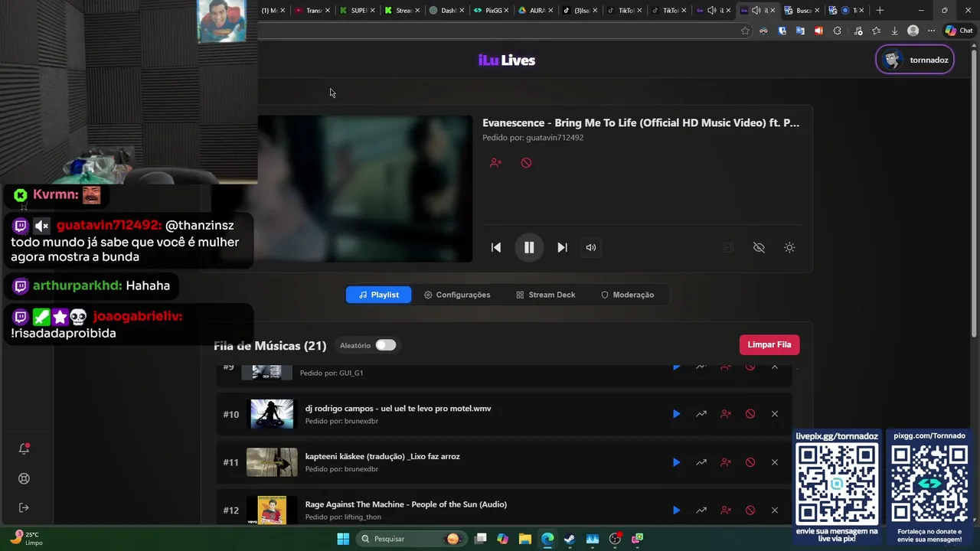Skip to the previous track
980x551 pixels.
[496, 247]
